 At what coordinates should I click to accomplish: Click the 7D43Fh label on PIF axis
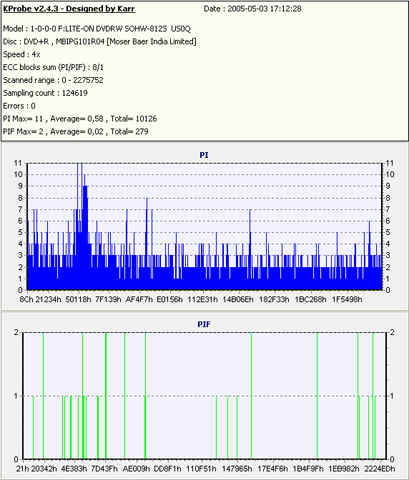pyautogui.click(x=104, y=469)
